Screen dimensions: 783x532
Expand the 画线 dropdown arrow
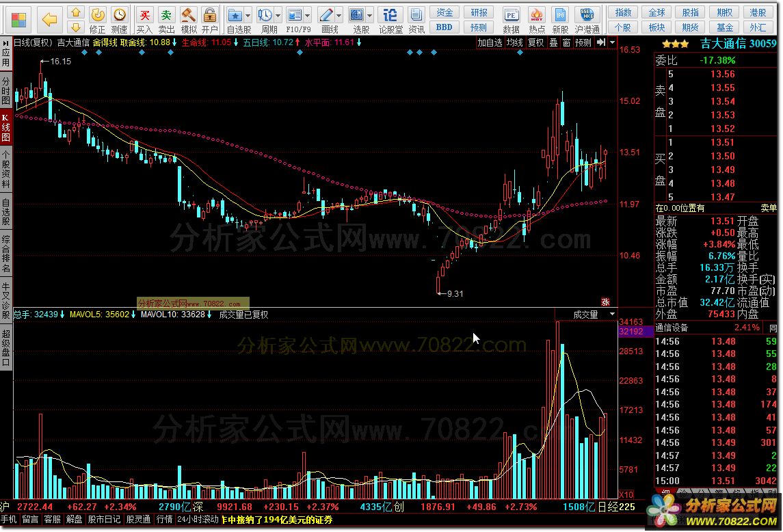[x=339, y=15]
